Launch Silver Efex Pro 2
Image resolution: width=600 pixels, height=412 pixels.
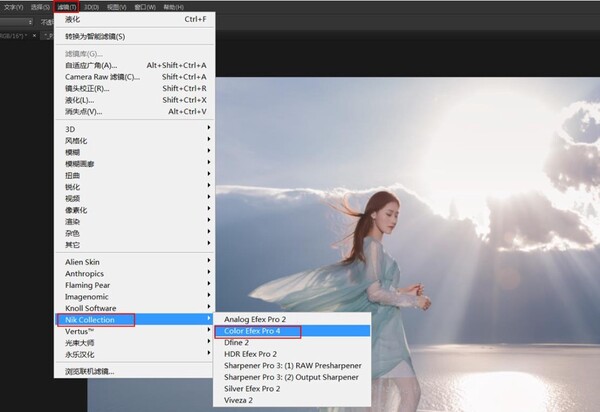point(292,389)
